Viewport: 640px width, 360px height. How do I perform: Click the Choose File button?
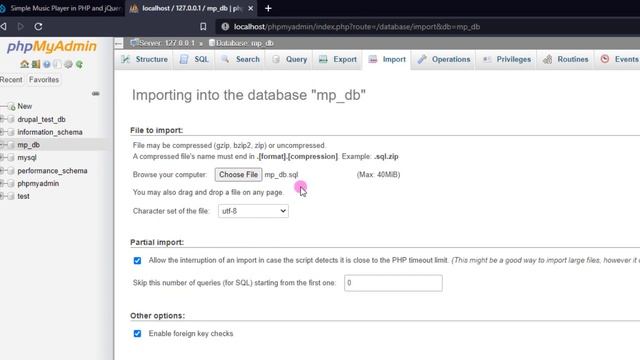click(238, 175)
